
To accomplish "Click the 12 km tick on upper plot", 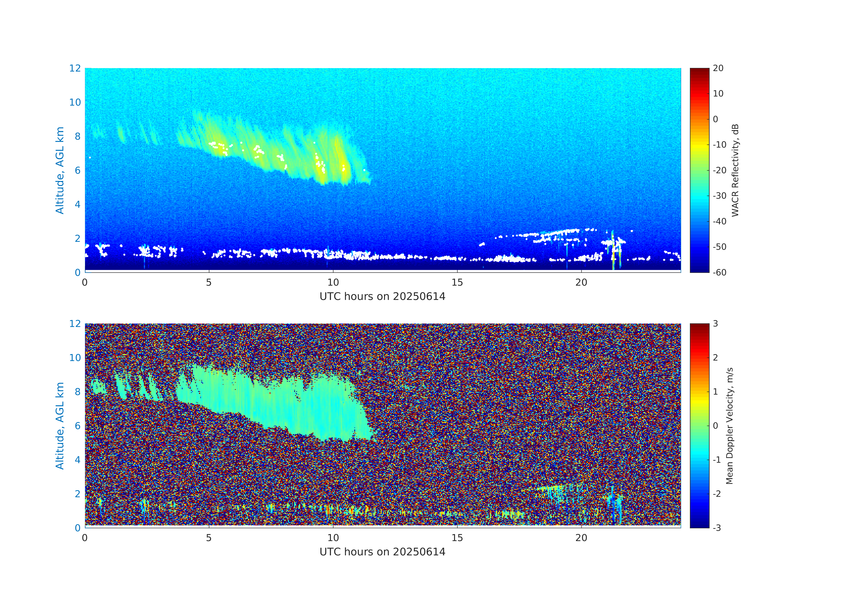I will [75, 68].
